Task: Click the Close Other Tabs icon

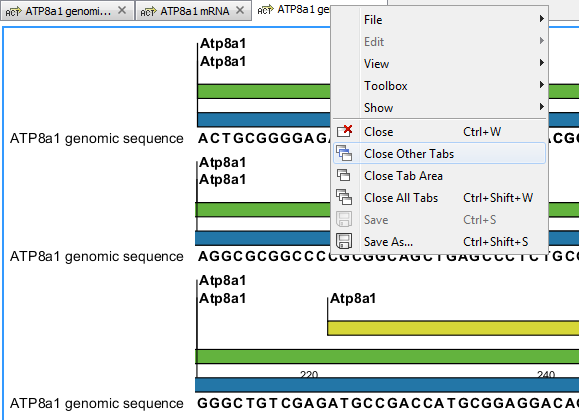Action: (x=344, y=153)
